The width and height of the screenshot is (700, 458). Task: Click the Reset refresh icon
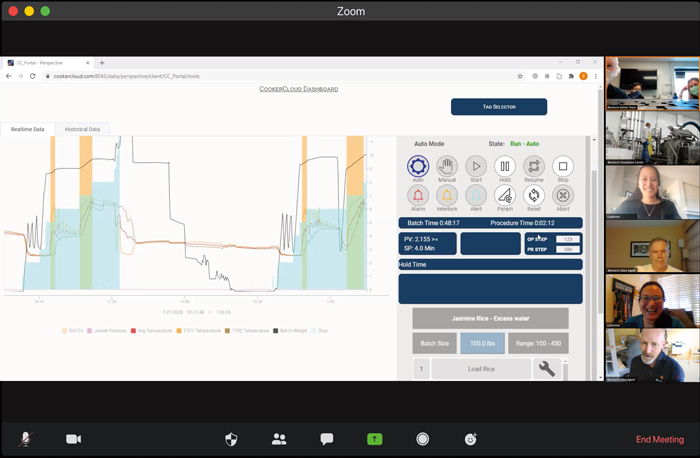pyautogui.click(x=534, y=196)
